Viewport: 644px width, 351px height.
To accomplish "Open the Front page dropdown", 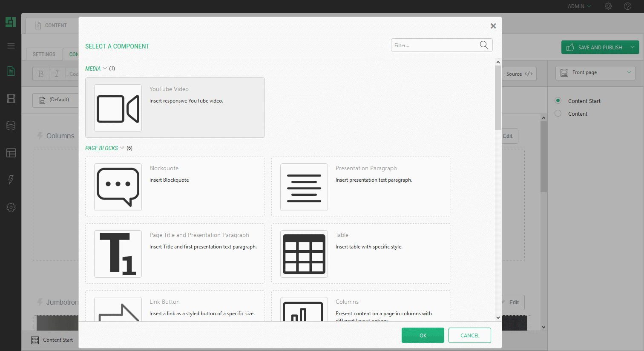I will (x=595, y=73).
